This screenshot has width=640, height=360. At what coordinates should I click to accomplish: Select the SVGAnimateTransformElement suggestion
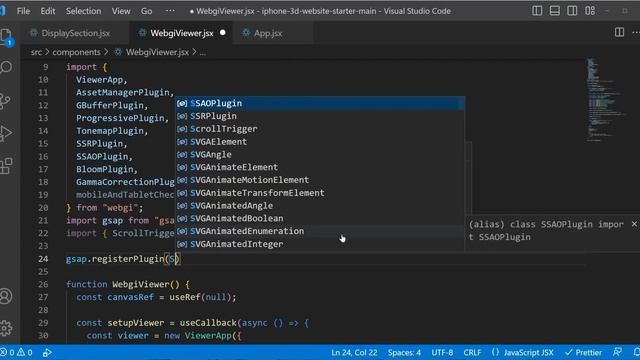coord(320,193)
